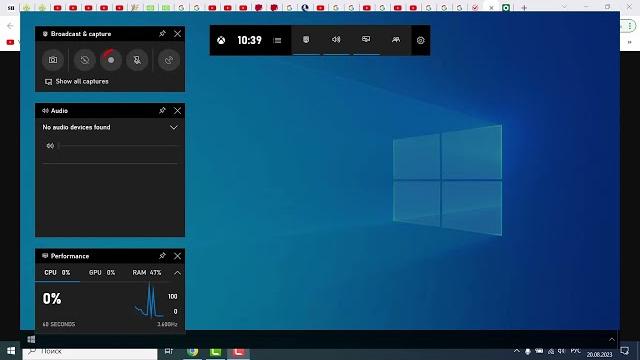Viewport: 640px width, 360px height.
Task: Select the GPU tab in Performance
Action: pos(102,272)
